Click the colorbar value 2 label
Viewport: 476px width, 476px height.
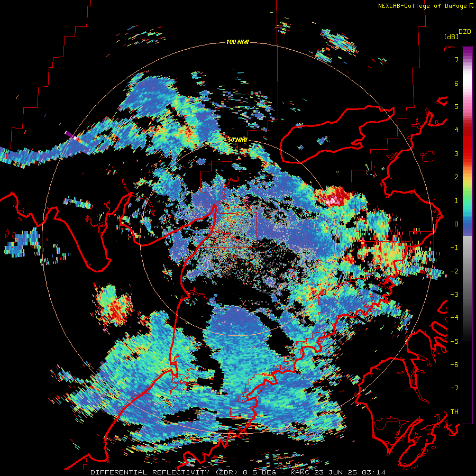pyautogui.click(x=456, y=177)
